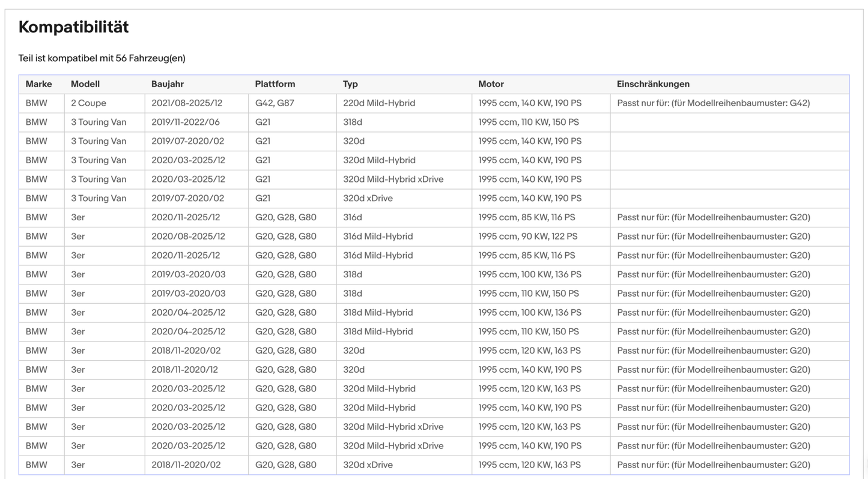Click '320d Mild-Hybrid' type in the 3 Touring Van row
Image resolution: width=868 pixels, height=479 pixels.
[379, 160]
